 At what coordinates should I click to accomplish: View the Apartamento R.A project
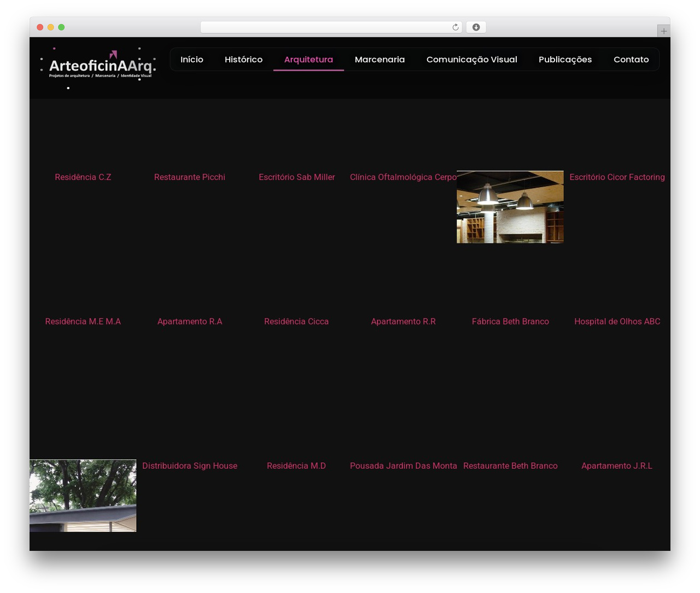tap(190, 322)
